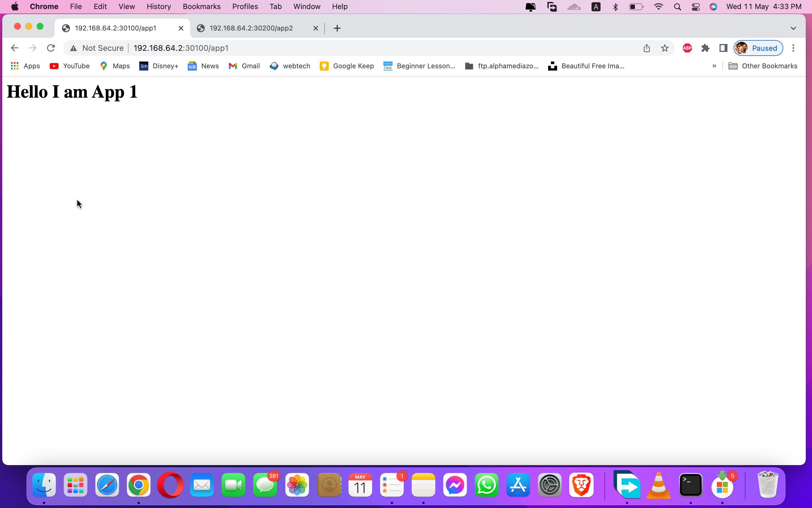
Task: Open WhatsApp from the dock
Action: coord(487,485)
